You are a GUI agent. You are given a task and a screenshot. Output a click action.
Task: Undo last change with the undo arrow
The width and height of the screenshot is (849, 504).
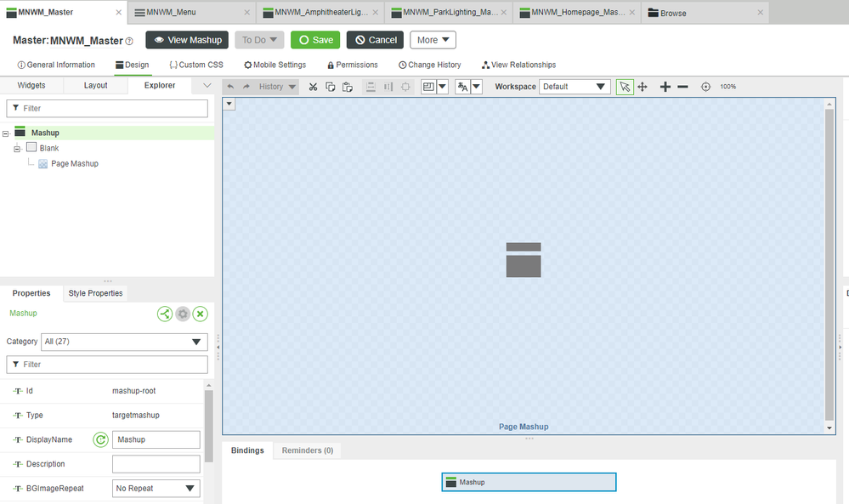(229, 86)
